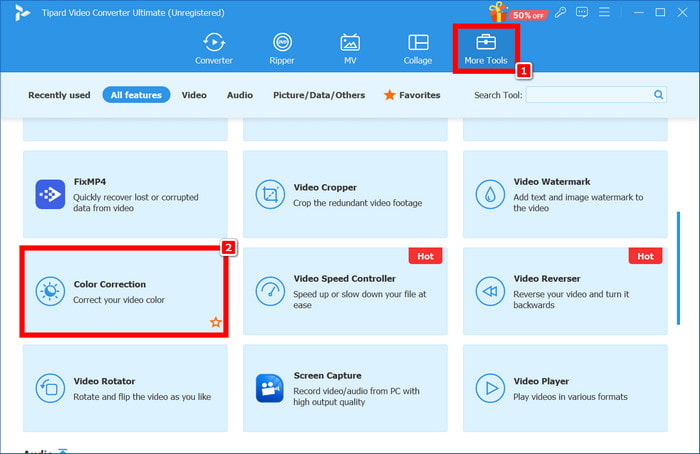The width and height of the screenshot is (700, 454).
Task: Click the Screen Capture camera icon
Action: coord(270,388)
